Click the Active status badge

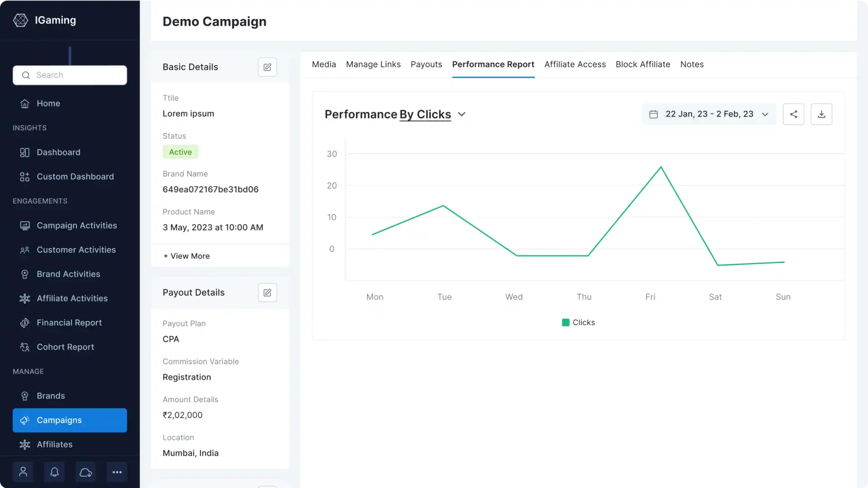point(180,152)
